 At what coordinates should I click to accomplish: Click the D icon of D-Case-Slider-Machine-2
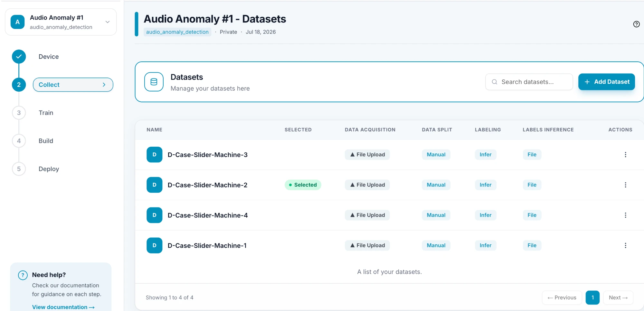[155, 185]
